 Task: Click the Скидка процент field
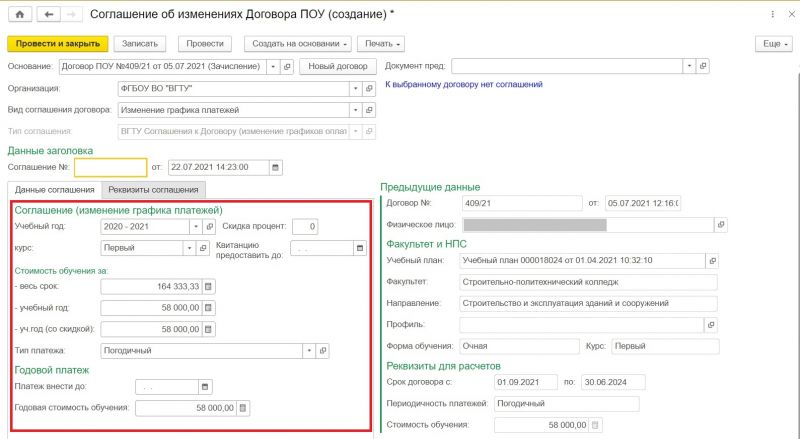point(305,227)
